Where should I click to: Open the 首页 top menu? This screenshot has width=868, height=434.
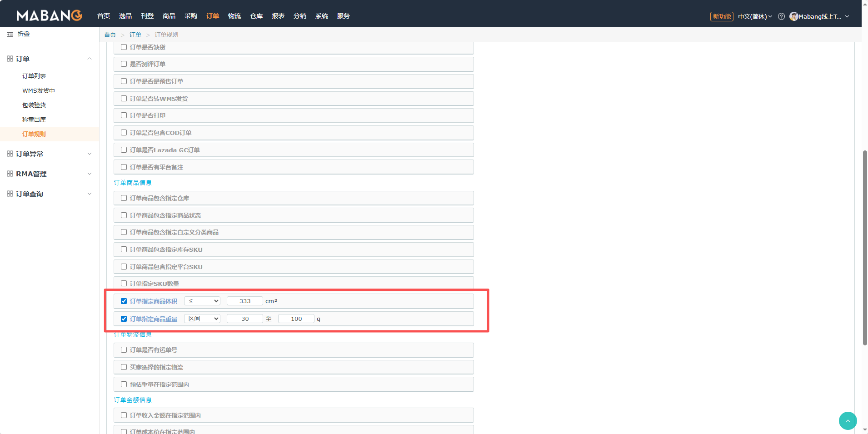pos(104,16)
